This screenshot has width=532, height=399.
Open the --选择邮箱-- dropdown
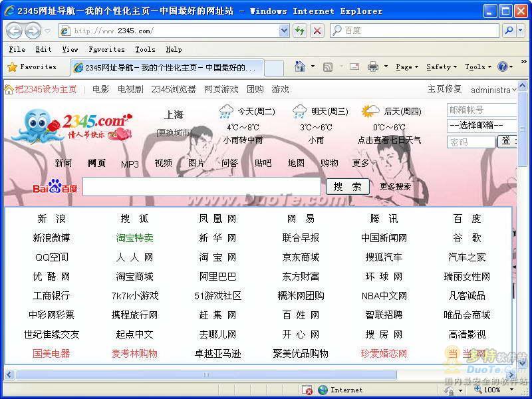pyautogui.click(x=482, y=126)
